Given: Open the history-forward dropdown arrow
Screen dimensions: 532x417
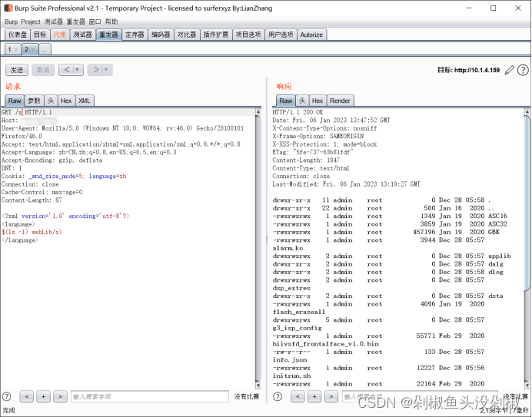Looking at the screenshot, I should pos(106,70).
